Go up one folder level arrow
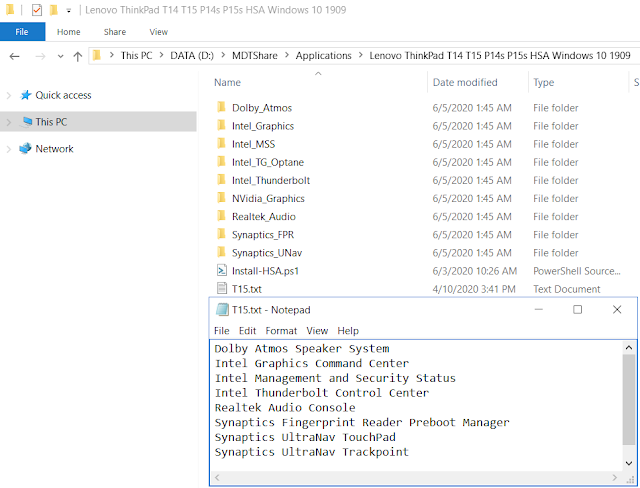640x488 pixels. (78, 56)
